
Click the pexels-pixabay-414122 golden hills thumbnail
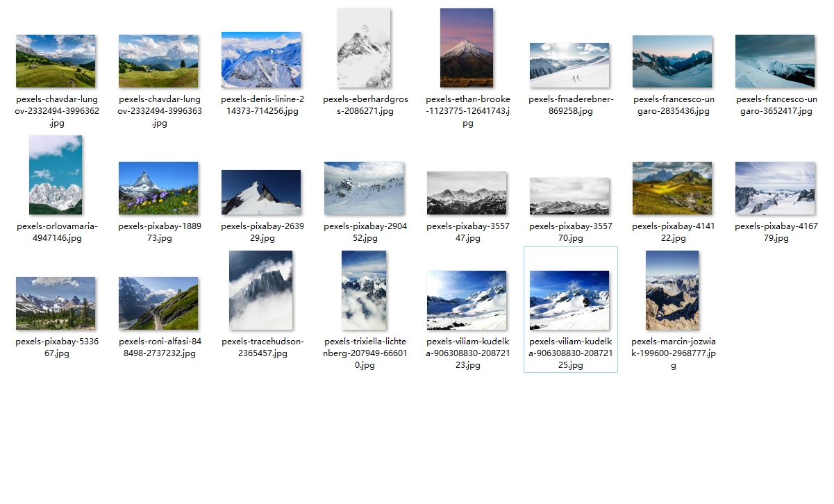(x=672, y=188)
